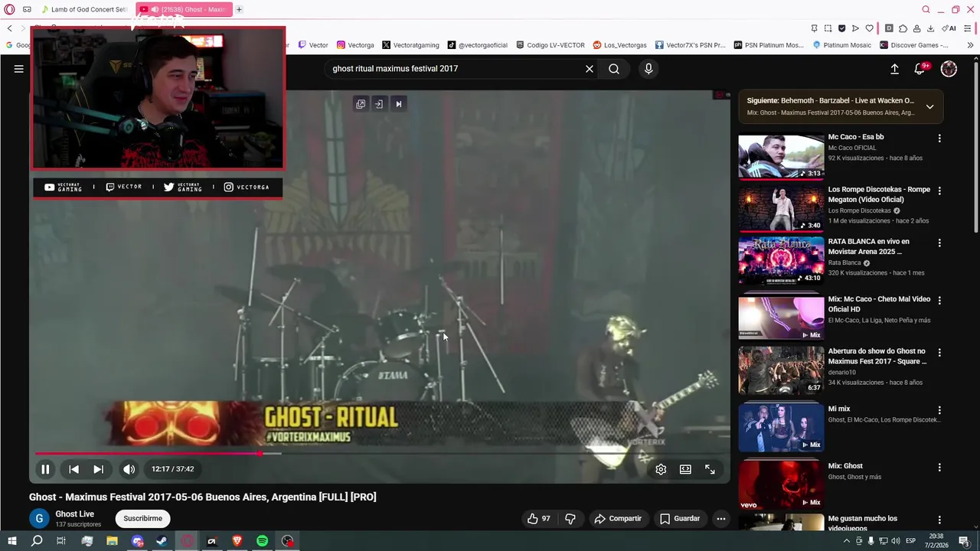Viewport: 980px width, 551px height.
Task: Open the Ghost Live channel name
Action: coord(75,514)
